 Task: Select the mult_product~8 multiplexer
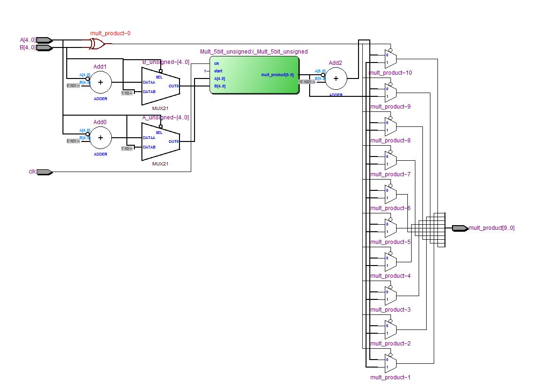pyautogui.click(x=390, y=126)
